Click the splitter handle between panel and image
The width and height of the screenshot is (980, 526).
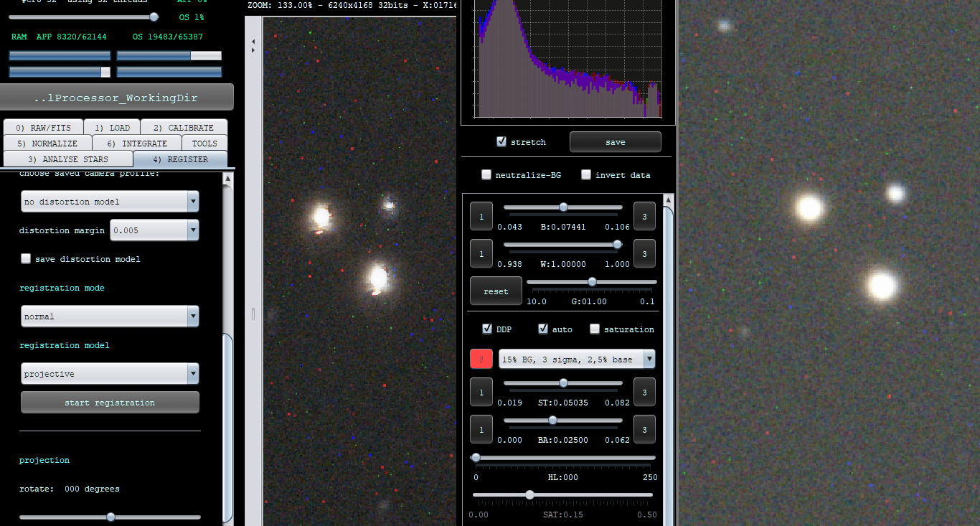click(x=252, y=314)
